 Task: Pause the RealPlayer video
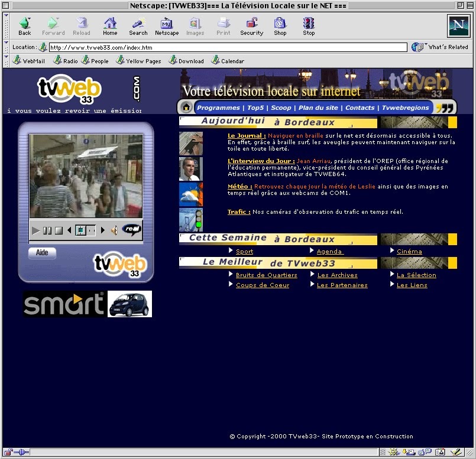click(47, 230)
